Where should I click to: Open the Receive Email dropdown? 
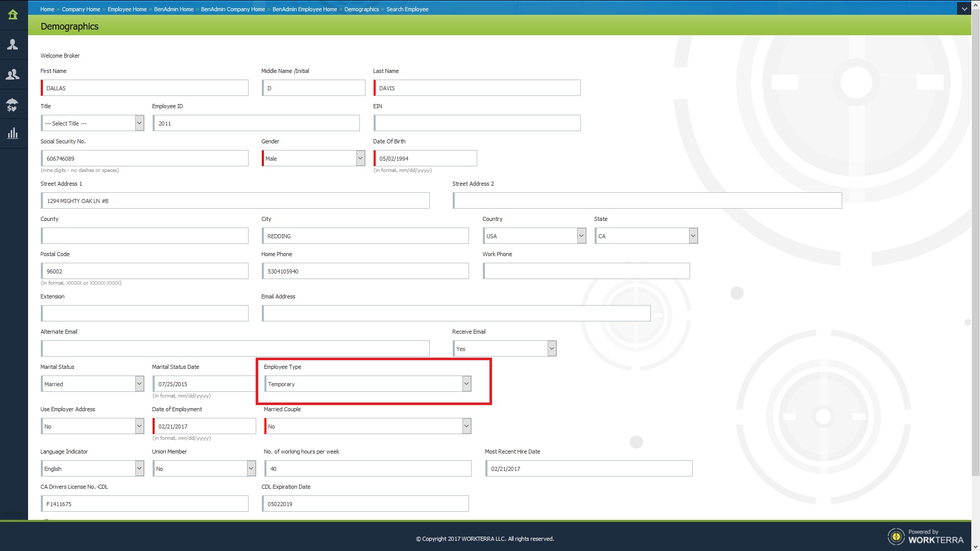point(504,348)
